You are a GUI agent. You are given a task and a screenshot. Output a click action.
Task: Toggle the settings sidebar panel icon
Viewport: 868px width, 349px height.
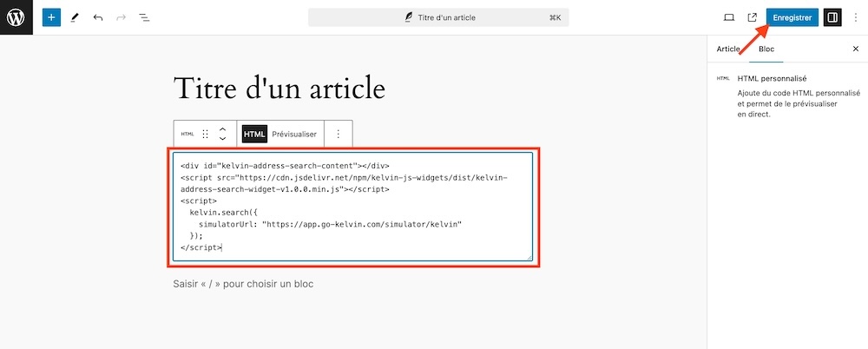pyautogui.click(x=832, y=17)
